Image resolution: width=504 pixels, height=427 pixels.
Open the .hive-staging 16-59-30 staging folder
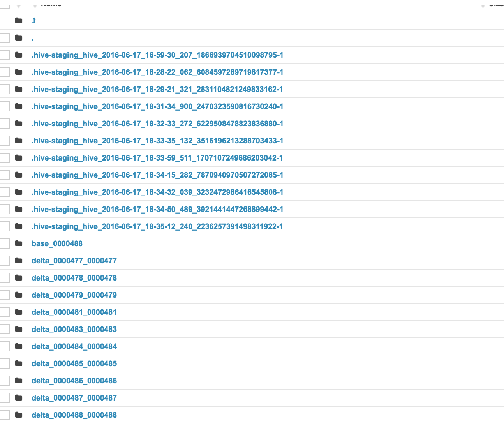157,55
